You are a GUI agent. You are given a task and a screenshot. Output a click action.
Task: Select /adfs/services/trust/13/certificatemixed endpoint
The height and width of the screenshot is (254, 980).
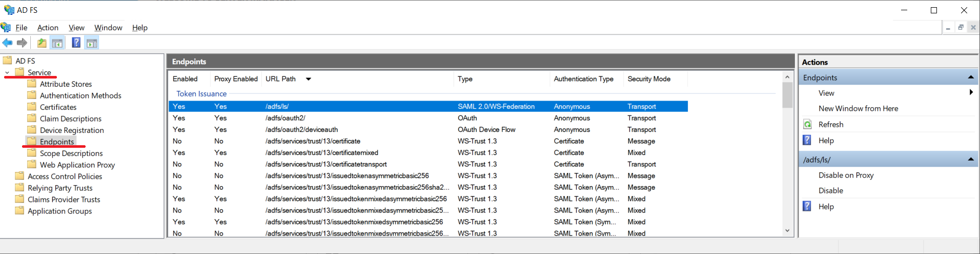click(428, 152)
